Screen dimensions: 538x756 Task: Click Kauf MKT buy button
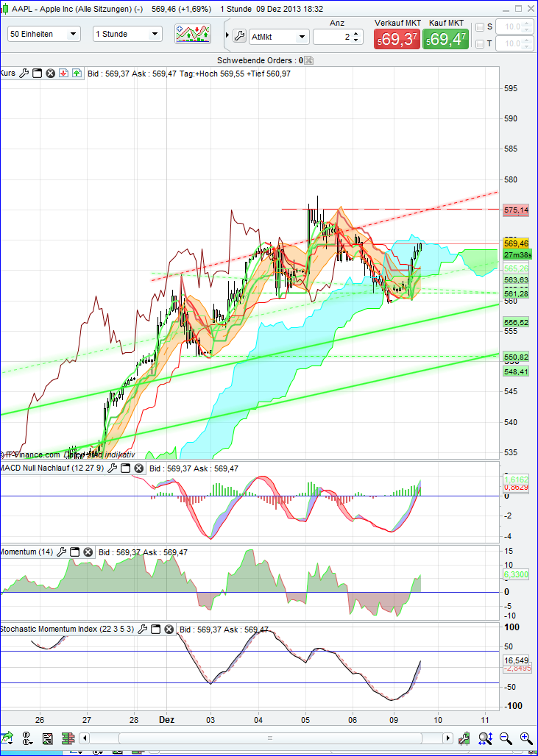(x=445, y=38)
